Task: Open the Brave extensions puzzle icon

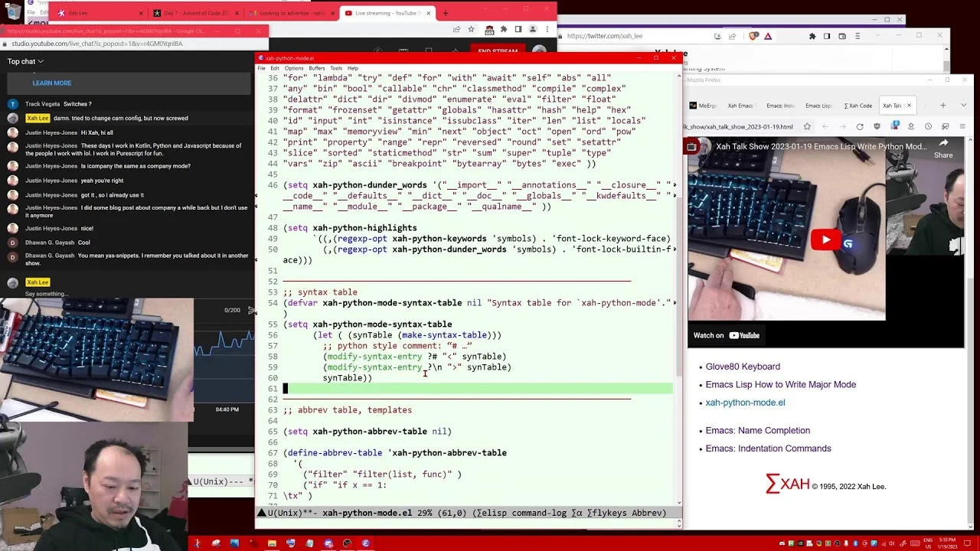Action: [812, 36]
